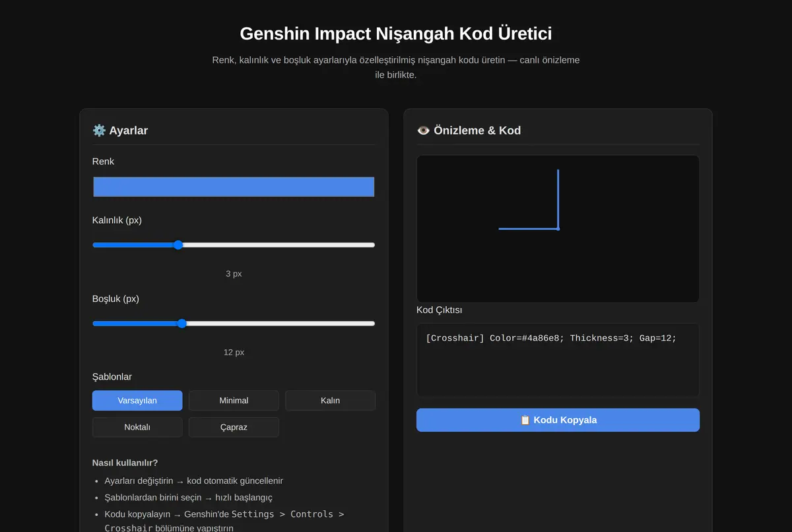The height and width of the screenshot is (532, 792).
Task: Click the "Renk" label
Action: (103, 162)
